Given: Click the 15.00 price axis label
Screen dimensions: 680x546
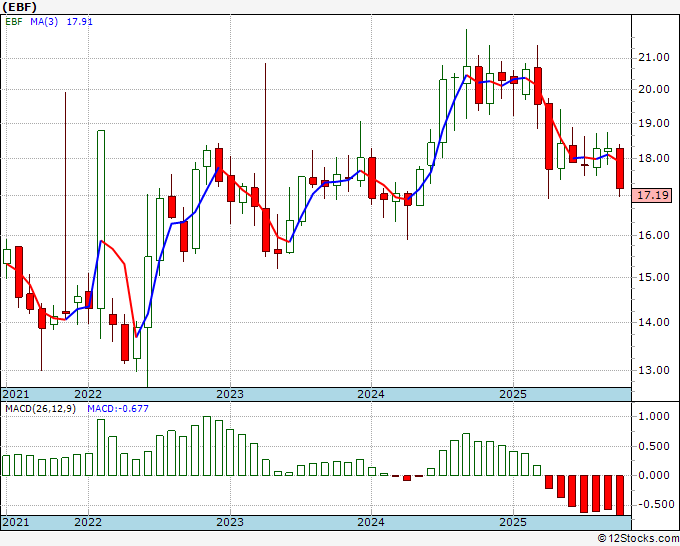Looking at the screenshot, I should (654, 277).
